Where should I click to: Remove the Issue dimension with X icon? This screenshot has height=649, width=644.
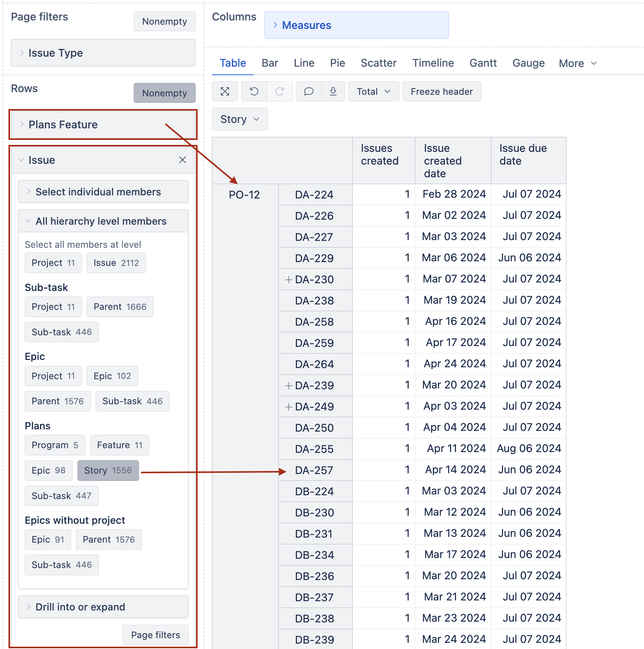[183, 160]
